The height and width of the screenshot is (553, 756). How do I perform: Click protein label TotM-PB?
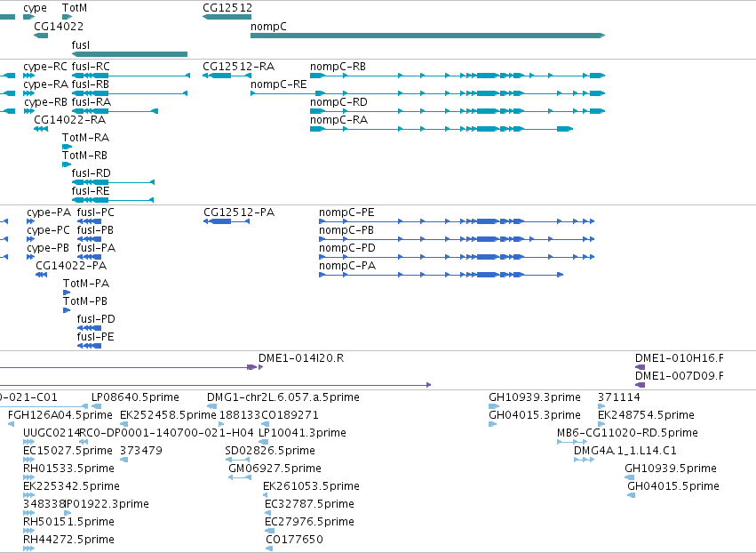pos(85,301)
